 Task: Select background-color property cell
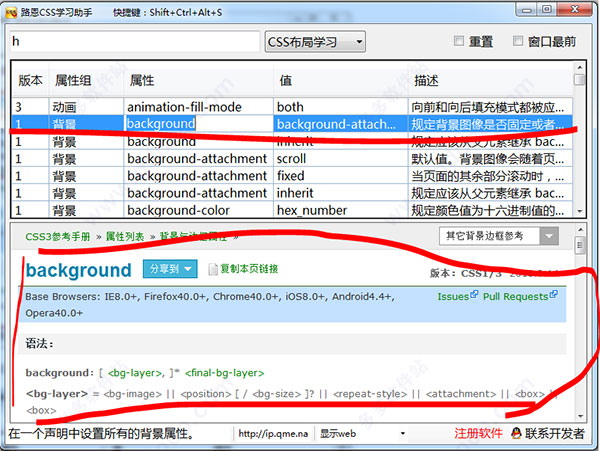(x=198, y=210)
